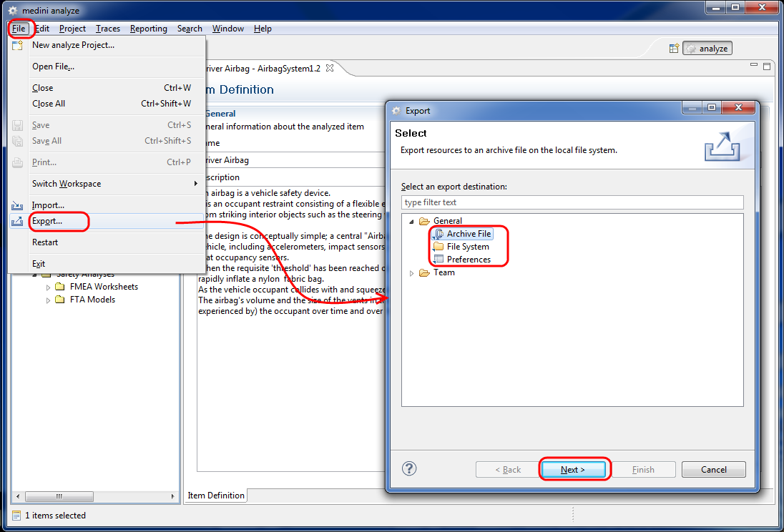The height and width of the screenshot is (532, 784).
Task: Choose Restart in the File menu
Action: pos(107,242)
